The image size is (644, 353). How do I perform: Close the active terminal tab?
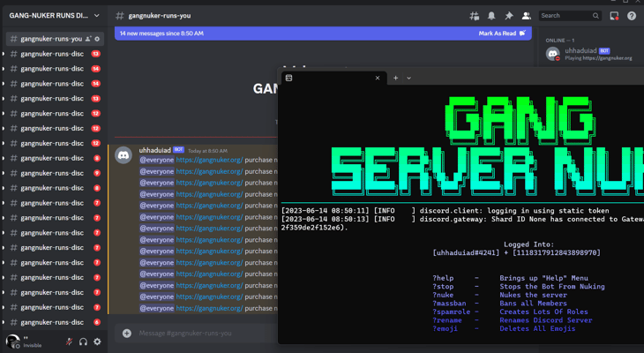pyautogui.click(x=378, y=78)
